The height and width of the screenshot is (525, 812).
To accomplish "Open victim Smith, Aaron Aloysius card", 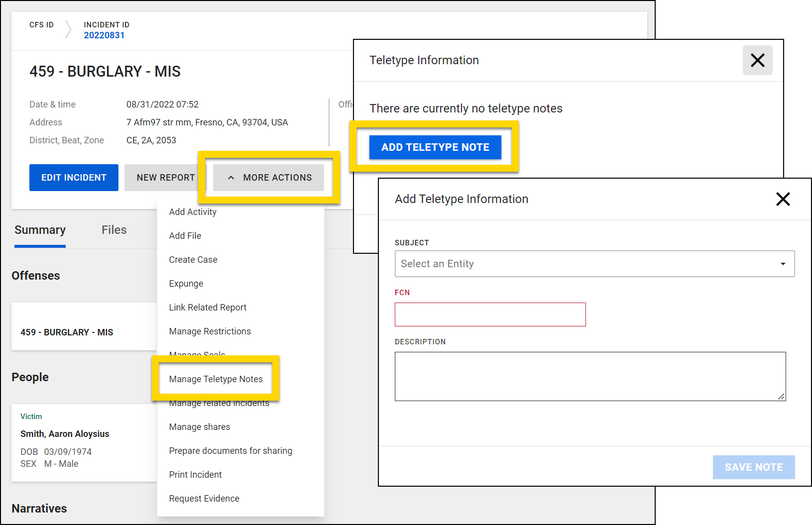I will [84, 443].
